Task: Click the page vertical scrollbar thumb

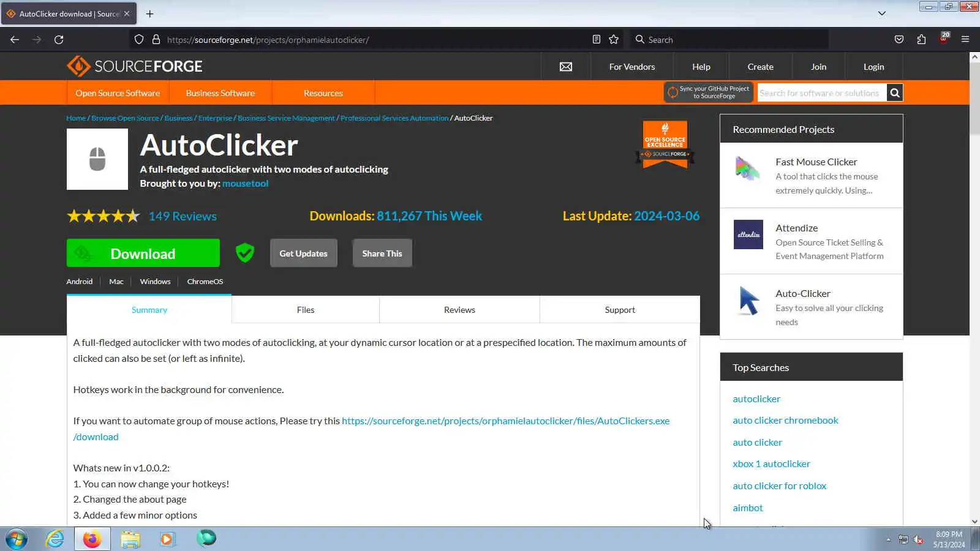Action: (x=974, y=99)
